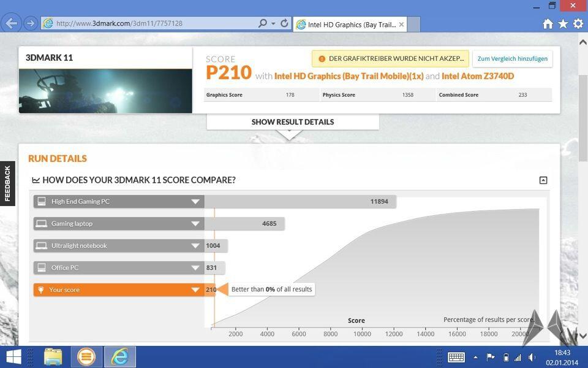The height and width of the screenshot is (368, 588).
Task: Refresh the page with the reload icon
Action: coord(284,23)
